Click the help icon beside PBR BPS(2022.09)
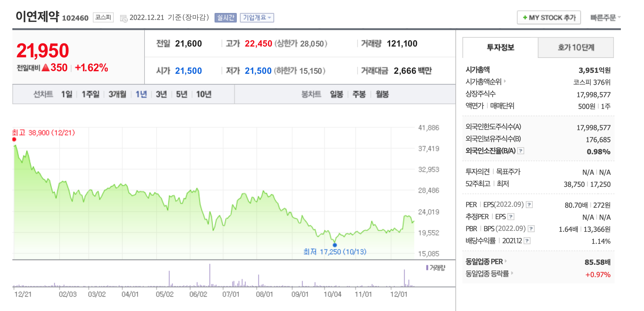Image resolution: width=644 pixels, height=311 pixels. coord(531,228)
